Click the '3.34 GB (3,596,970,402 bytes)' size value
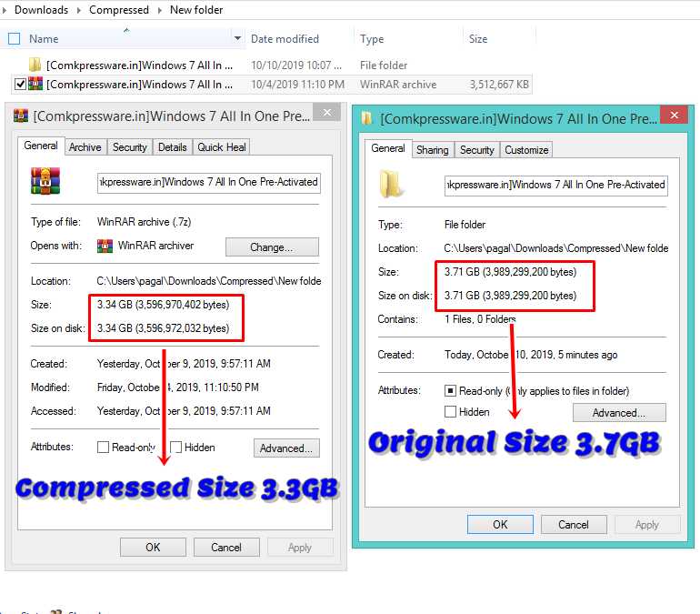 (x=164, y=305)
